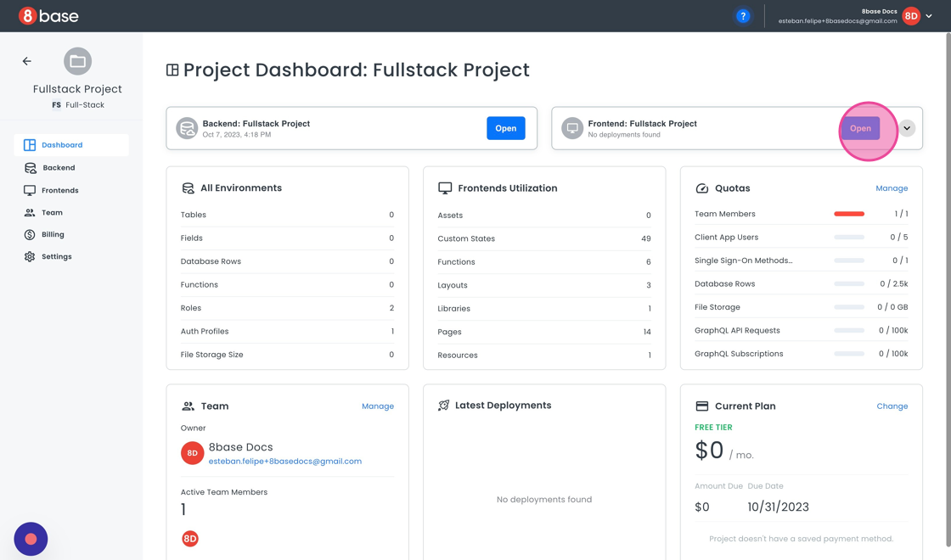This screenshot has height=560, width=951.
Task: Click Manage link in Quotas panel
Action: coord(892,188)
